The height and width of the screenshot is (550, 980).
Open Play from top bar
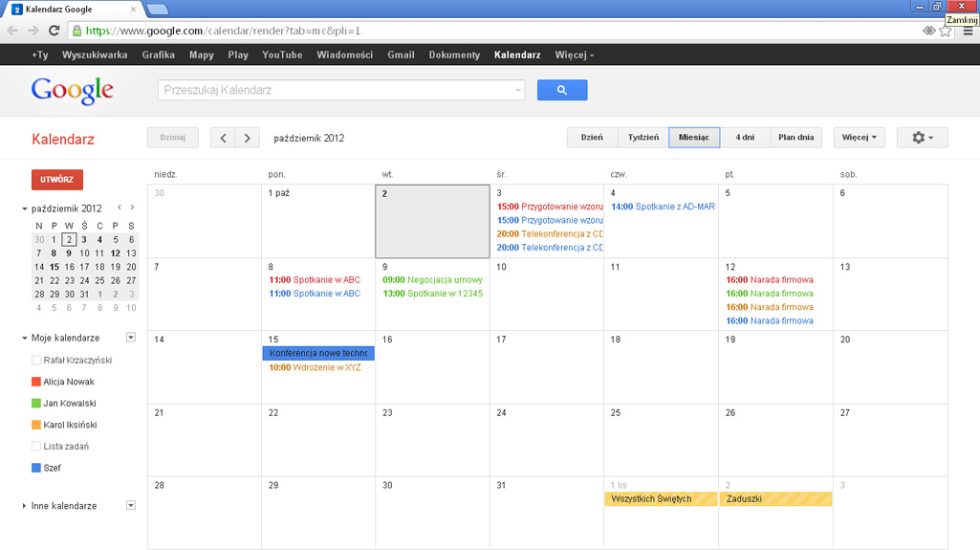[x=238, y=55]
